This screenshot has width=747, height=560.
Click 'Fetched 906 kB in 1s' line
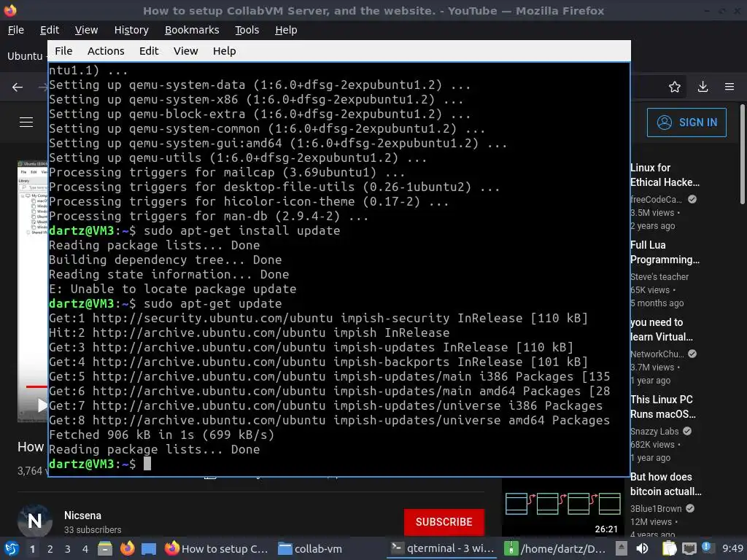162,435
